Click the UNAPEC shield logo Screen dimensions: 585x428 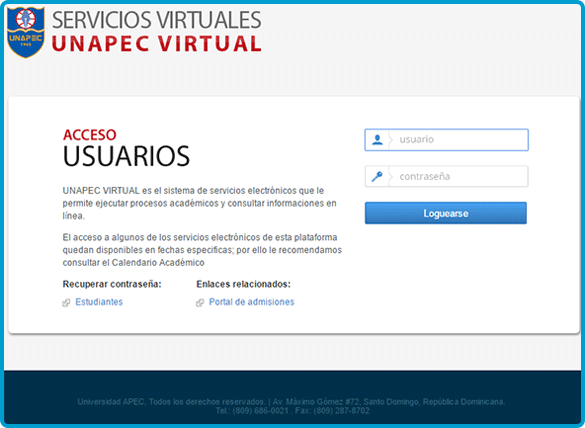[x=26, y=32]
